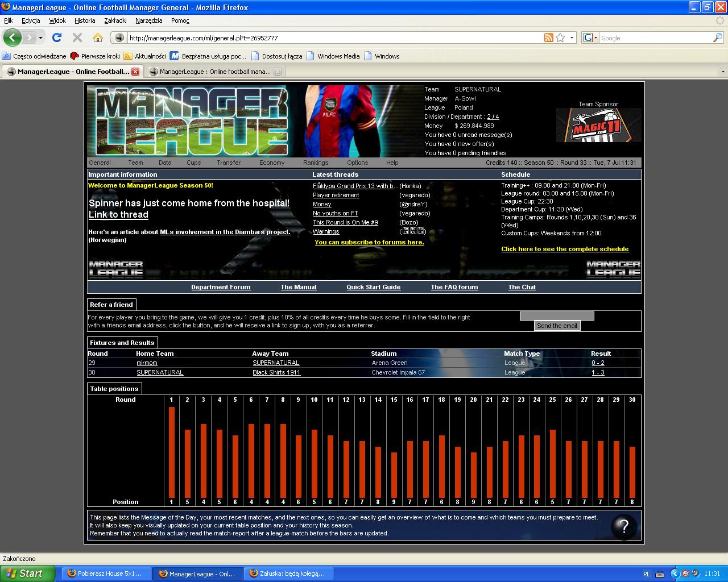Open The FAQ forum link
The width and height of the screenshot is (728, 582).
click(454, 287)
